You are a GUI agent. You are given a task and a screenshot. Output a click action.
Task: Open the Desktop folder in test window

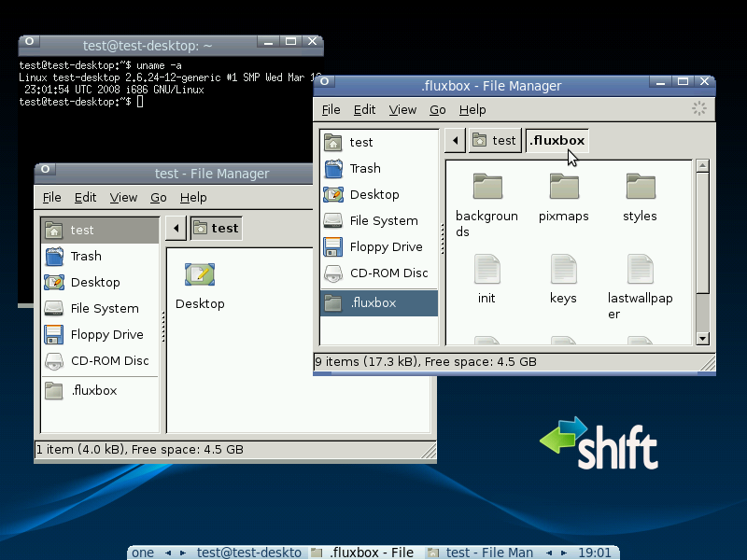click(200, 274)
